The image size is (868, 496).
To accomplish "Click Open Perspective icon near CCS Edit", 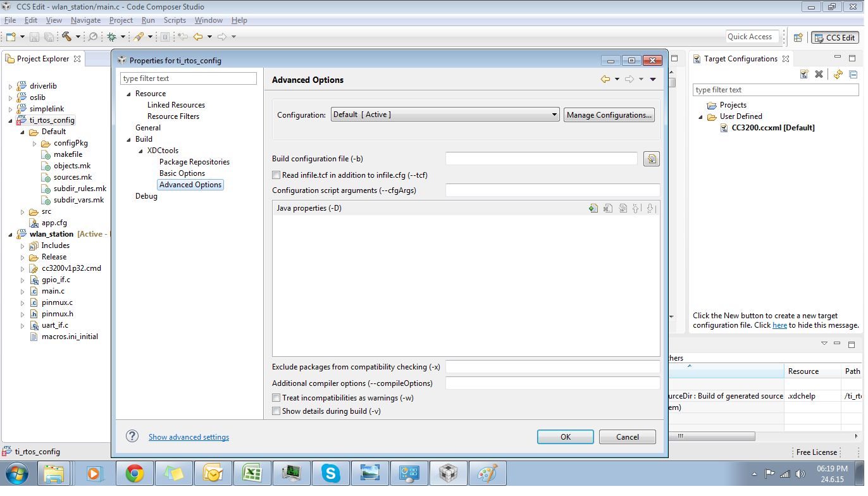I will [798, 38].
